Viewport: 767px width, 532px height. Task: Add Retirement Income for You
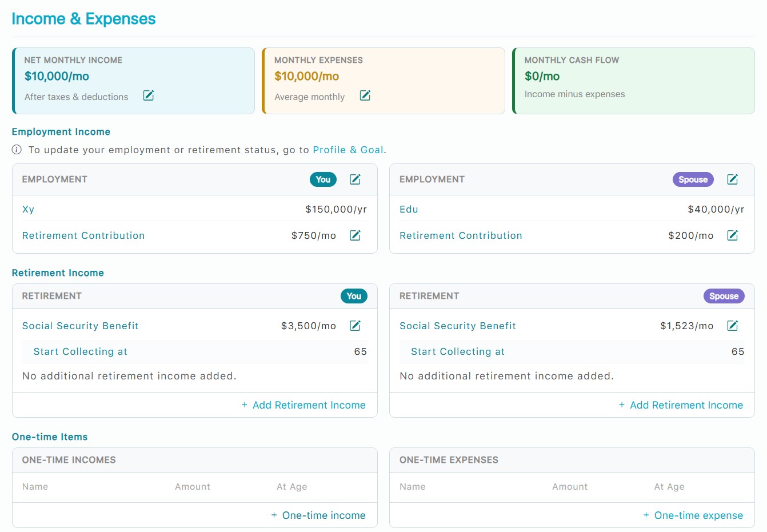click(x=303, y=405)
